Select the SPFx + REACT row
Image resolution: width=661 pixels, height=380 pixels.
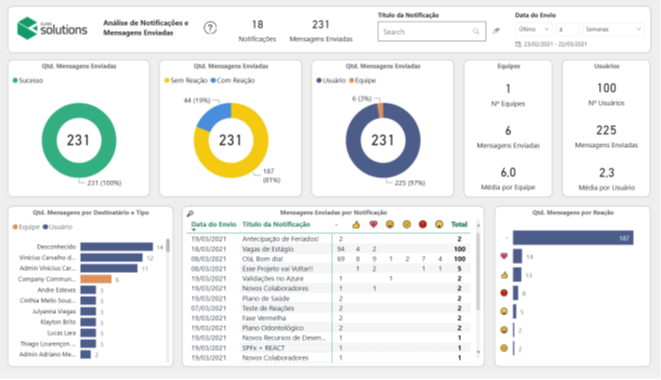click(329, 348)
